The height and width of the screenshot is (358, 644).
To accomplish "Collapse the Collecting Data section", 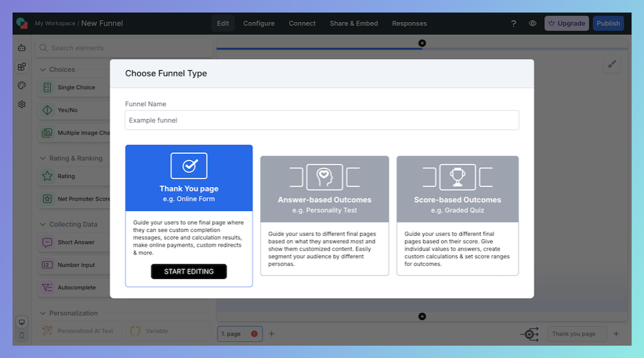I will click(x=42, y=224).
